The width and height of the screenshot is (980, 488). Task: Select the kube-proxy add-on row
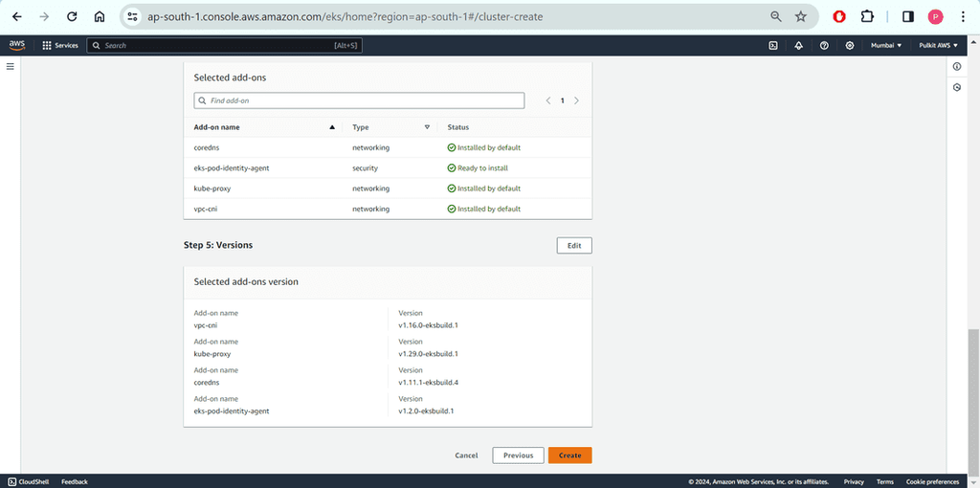point(388,189)
